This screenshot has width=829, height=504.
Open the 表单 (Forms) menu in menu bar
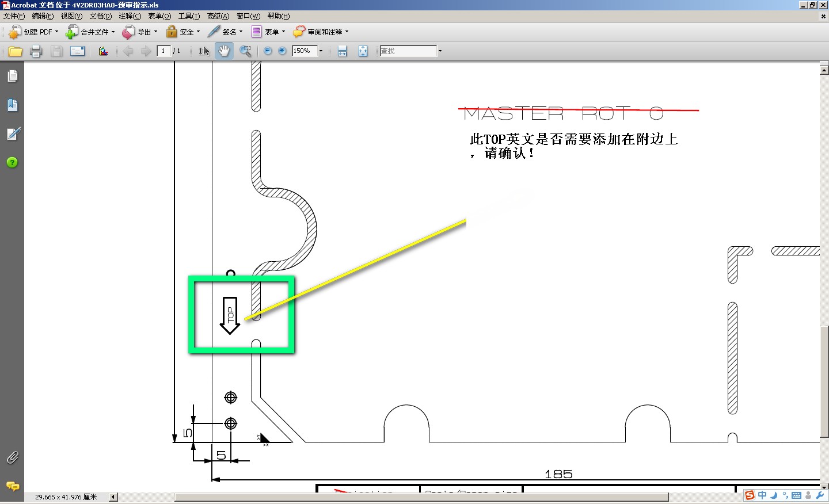(159, 16)
